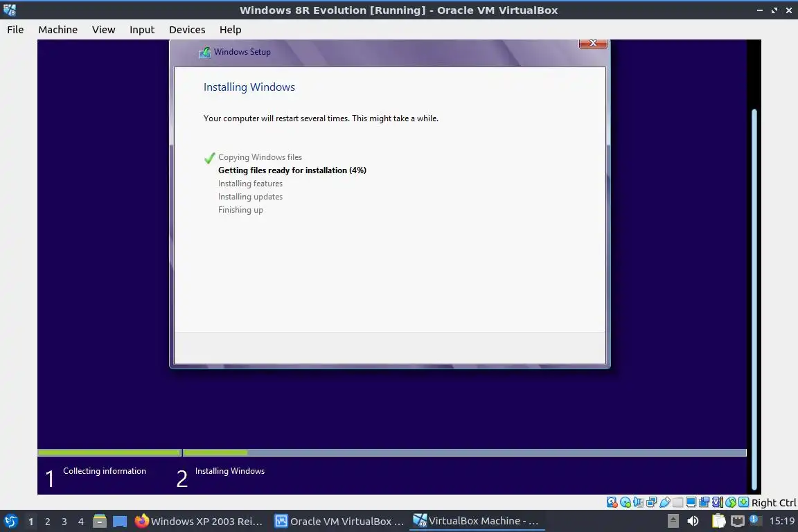Click the VirtualBox window title bar icon
The width and height of the screenshot is (798, 532).
9,10
